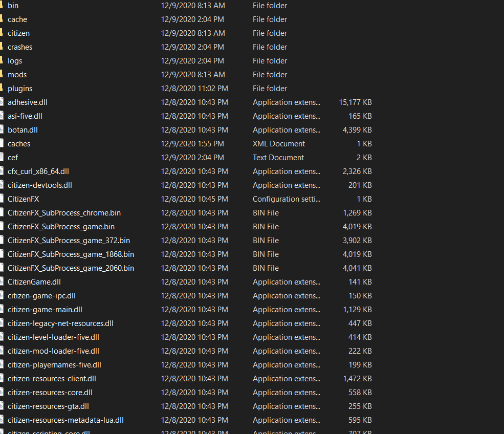Viewport: 504px width, 434px height.
Task: Select citizen-mod-loader-five.dll file name
Action: pyautogui.click(x=53, y=351)
